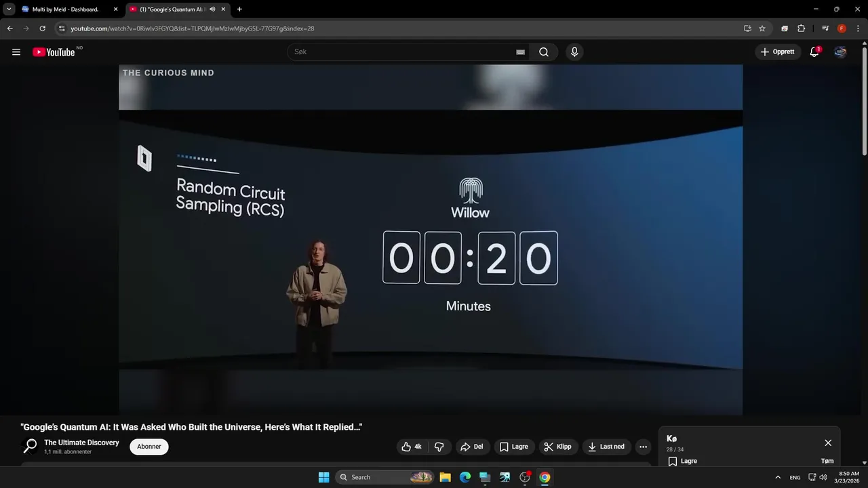This screenshot has width=868, height=488.
Task: Open the YouTube account avatar menu
Action: (840, 52)
